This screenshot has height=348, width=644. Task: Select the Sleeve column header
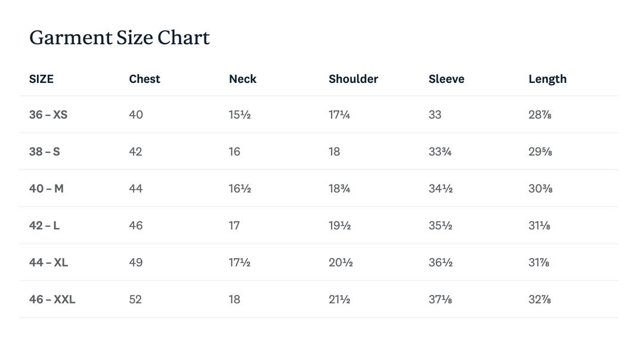(x=446, y=79)
